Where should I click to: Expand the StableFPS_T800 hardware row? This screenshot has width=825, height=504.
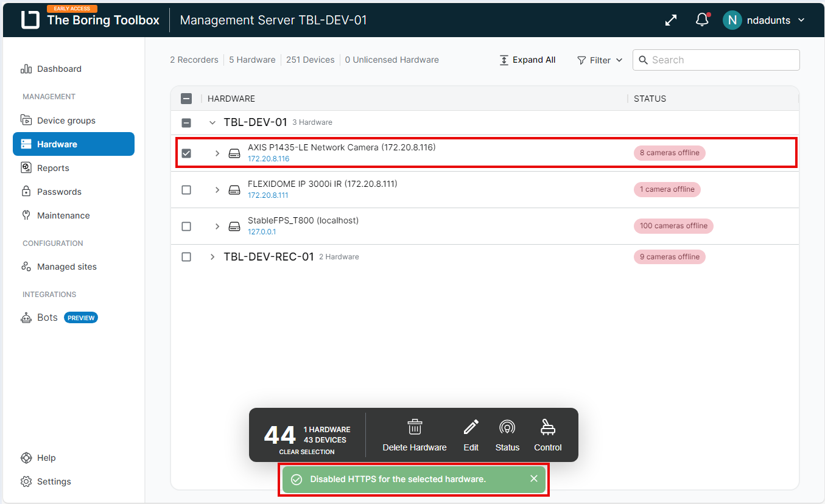click(x=217, y=226)
